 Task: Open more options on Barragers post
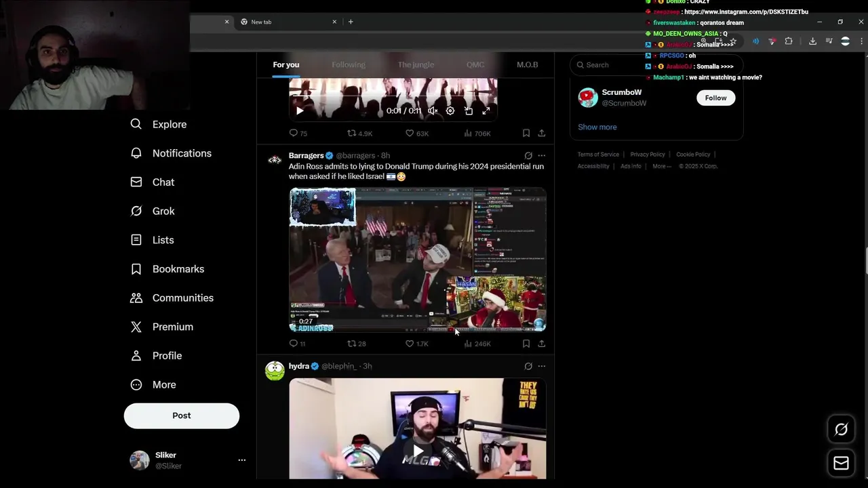(x=541, y=155)
